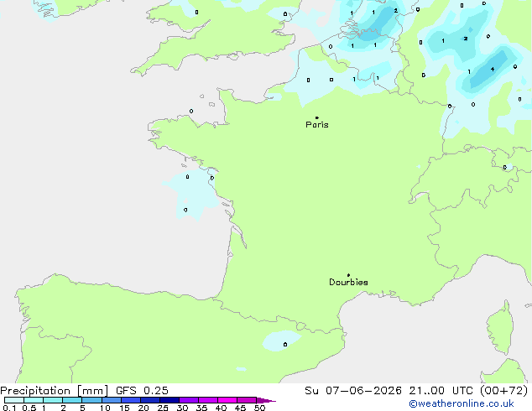Viewport: 532px width, 411px height.
Task: Select the 45–50 mm legend swatch
Action: [247, 400]
